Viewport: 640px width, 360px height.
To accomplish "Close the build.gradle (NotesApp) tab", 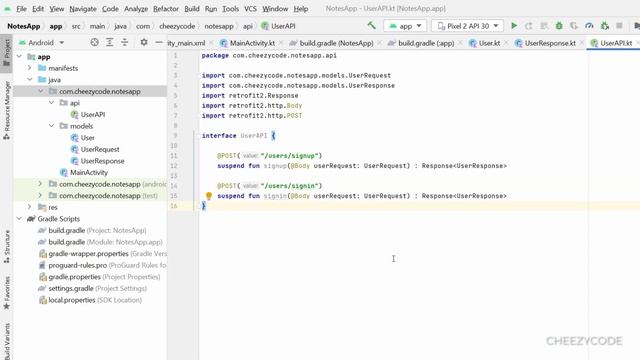I will tap(379, 43).
